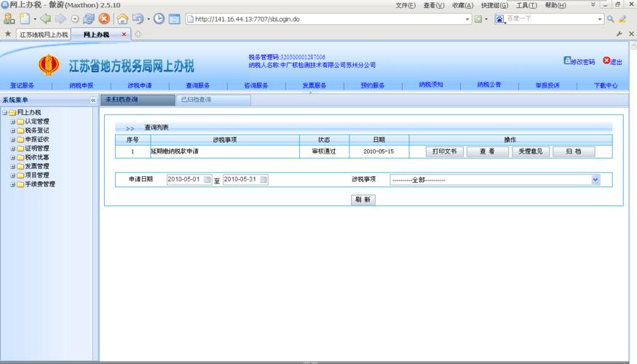Expand the 证明管理 tree folder
Viewport: 637px width, 364px height.
tap(12, 149)
